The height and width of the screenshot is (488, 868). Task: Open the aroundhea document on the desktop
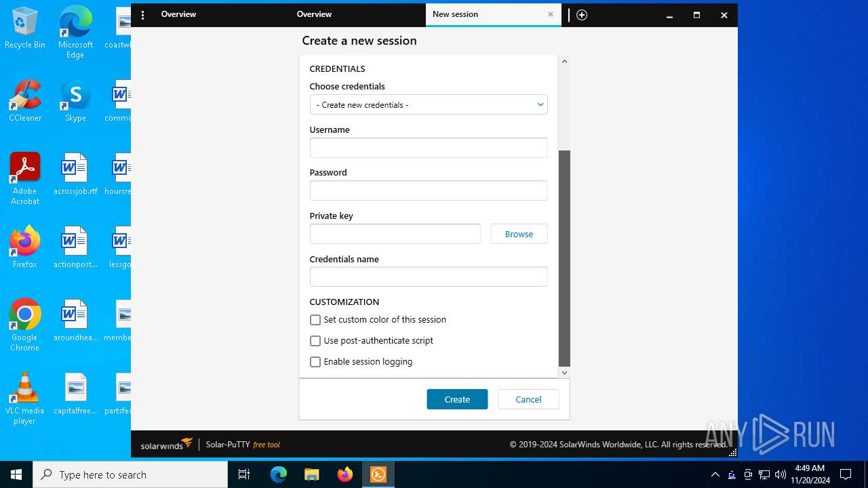click(75, 321)
